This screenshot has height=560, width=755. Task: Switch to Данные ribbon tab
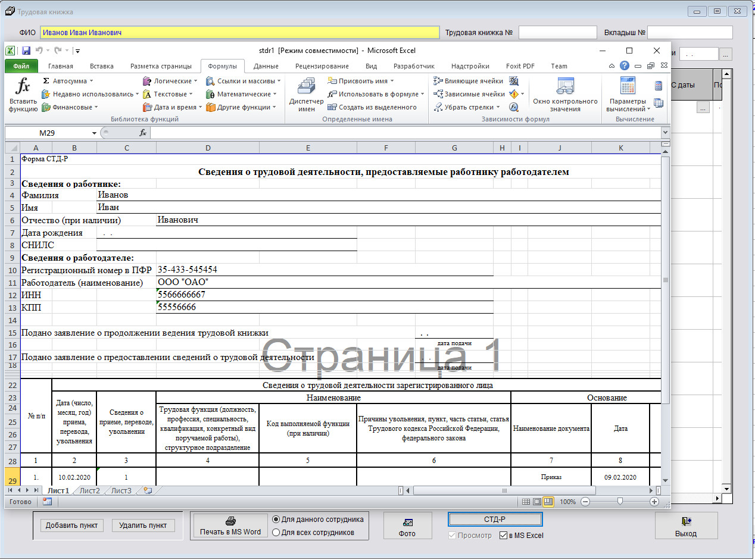266,66
